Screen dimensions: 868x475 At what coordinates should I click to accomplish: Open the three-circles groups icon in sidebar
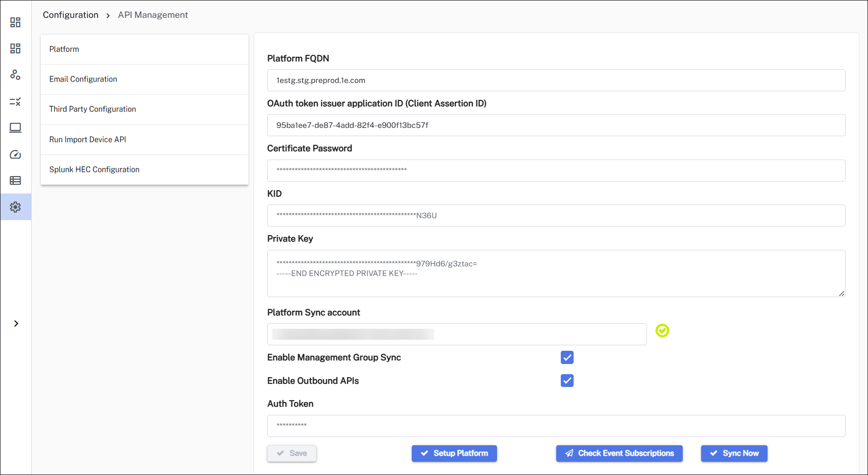[x=16, y=75]
